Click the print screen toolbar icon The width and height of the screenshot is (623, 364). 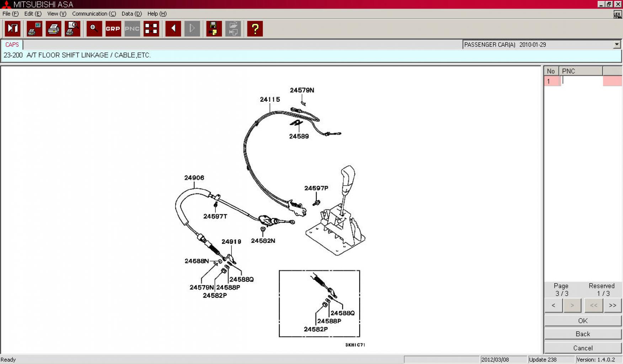tap(34, 29)
